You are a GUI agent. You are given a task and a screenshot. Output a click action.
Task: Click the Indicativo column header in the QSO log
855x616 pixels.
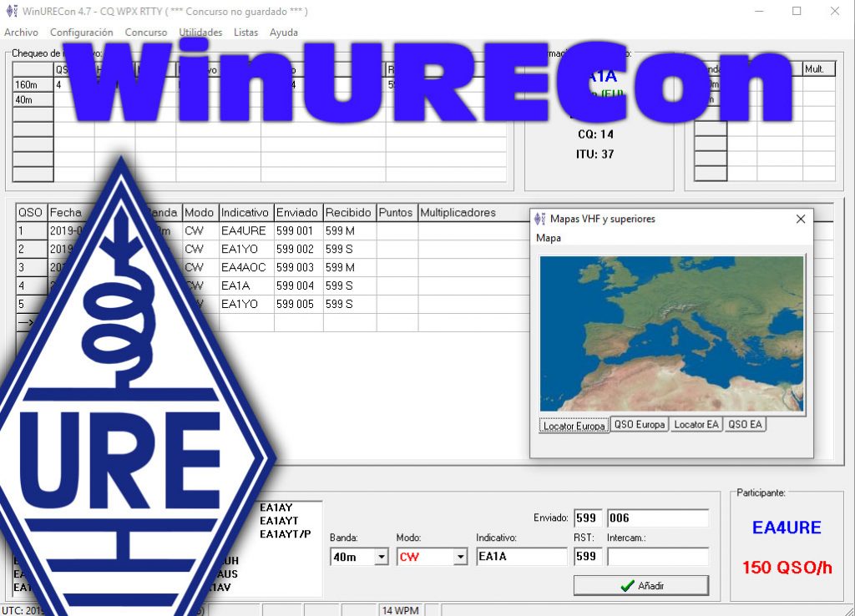click(246, 213)
